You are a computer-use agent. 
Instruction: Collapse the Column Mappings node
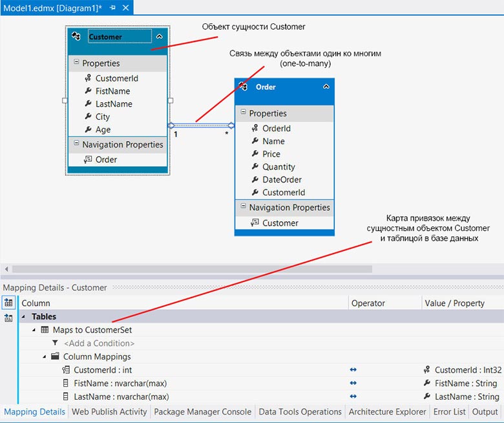[x=45, y=357]
